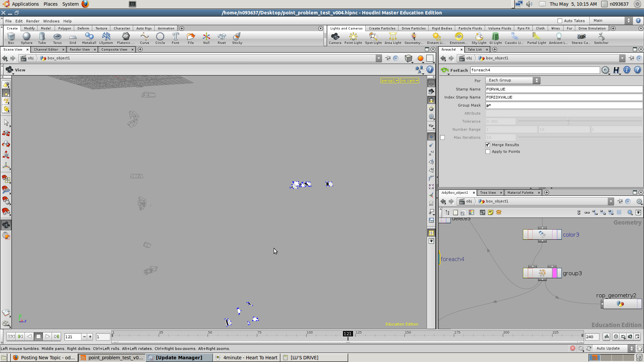Image resolution: width=644 pixels, height=362 pixels.
Task: Select the Font shelf tool
Action: (175, 38)
